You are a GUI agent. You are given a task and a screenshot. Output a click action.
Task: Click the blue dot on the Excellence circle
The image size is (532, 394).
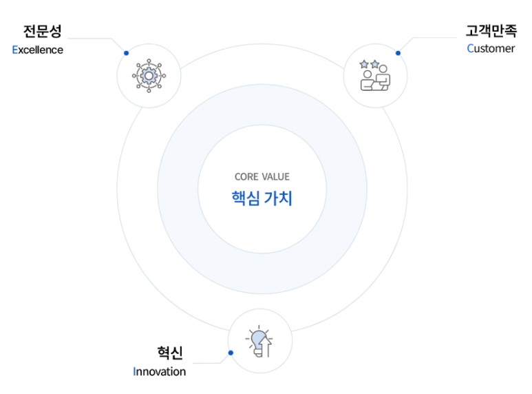126,53
